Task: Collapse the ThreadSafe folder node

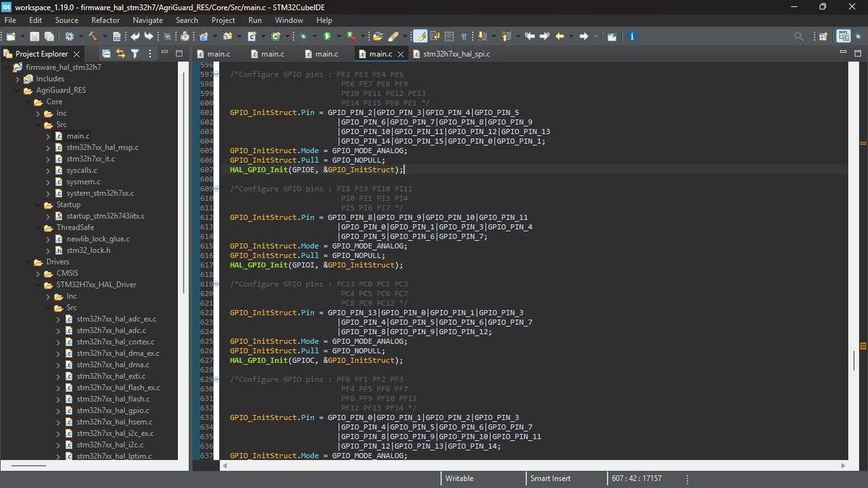Action: click(x=38, y=228)
